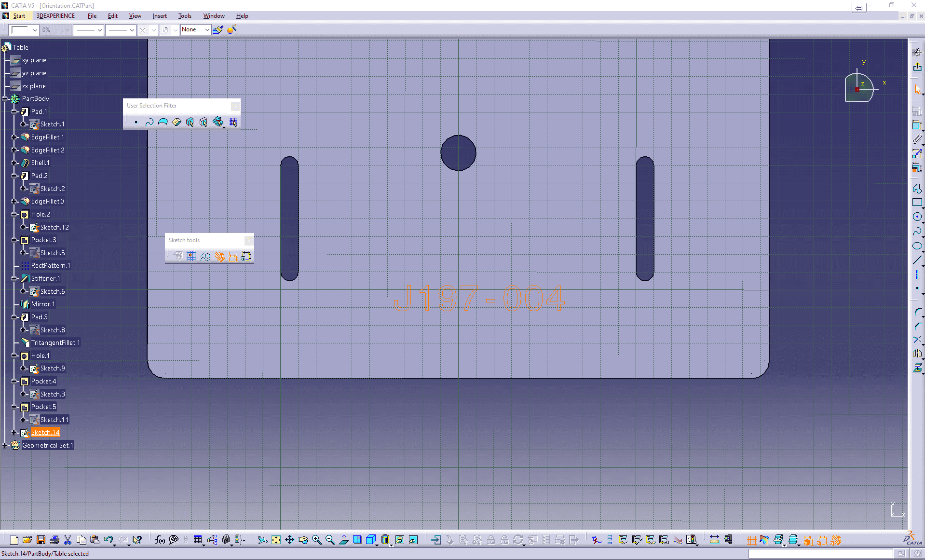This screenshot has height=560, width=925.
Task: Toggle Curve Filter in User Selection Filter
Action: pos(150,122)
